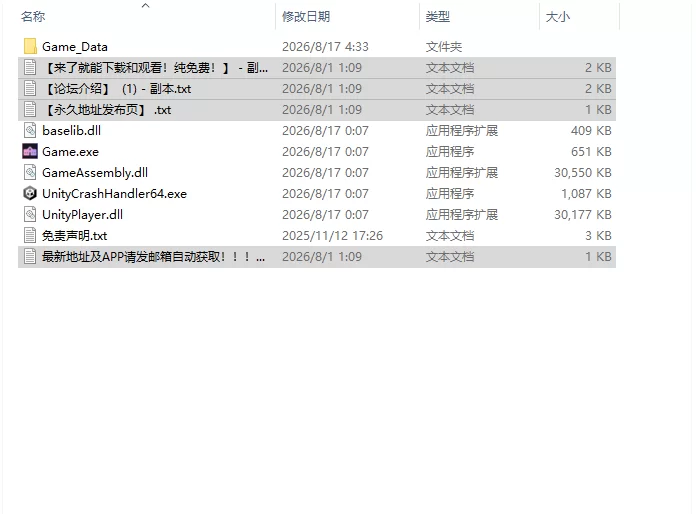
Task: Select the UnityPlayer.dll file name
Action: click(83, 215)
